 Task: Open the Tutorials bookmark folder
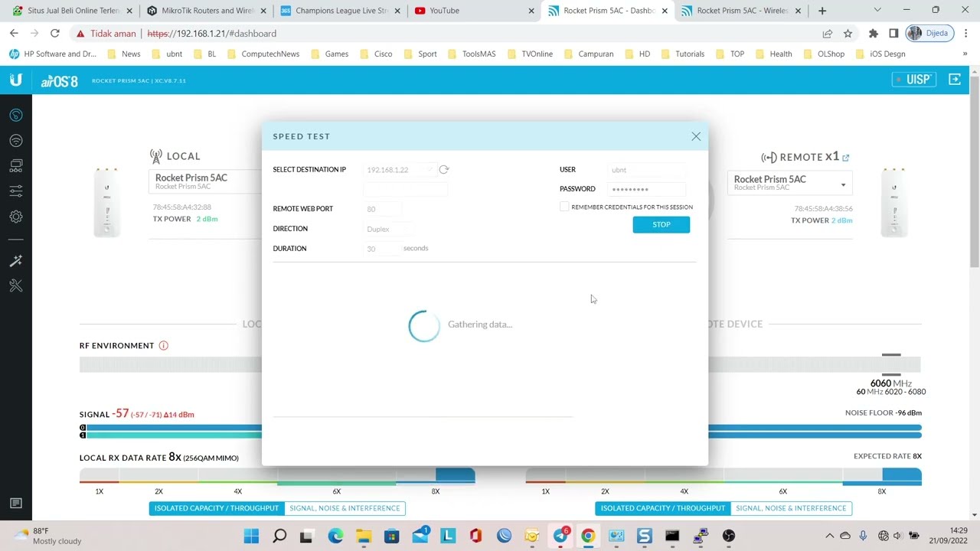682,54
